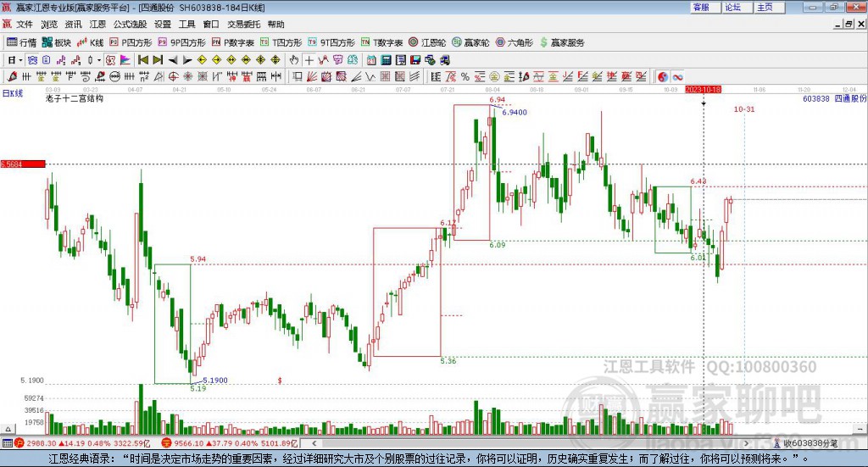Click the 日K线 period label
This screenshot has height=467, width=868.
(13, 93)
